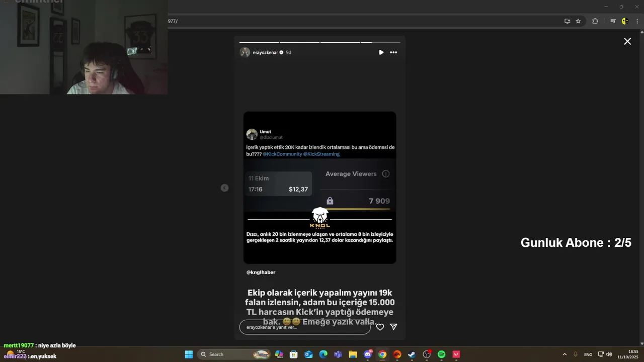Open the Chrome three-dot menu

[637, 21]
